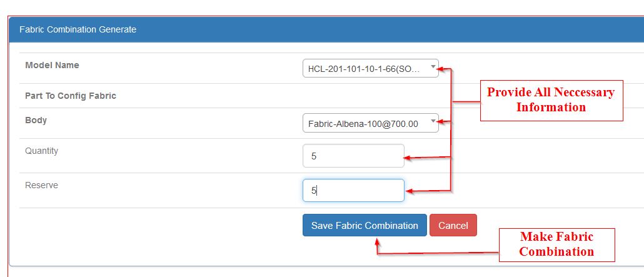Focus the Reserve input field
This screenshot has width=644, height=277.
coord(353,191)
